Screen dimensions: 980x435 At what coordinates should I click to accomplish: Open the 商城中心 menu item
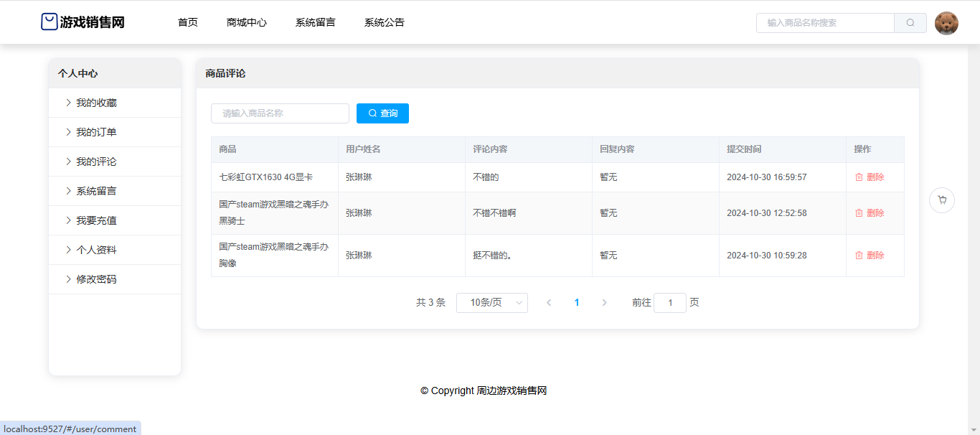[246, 22]
